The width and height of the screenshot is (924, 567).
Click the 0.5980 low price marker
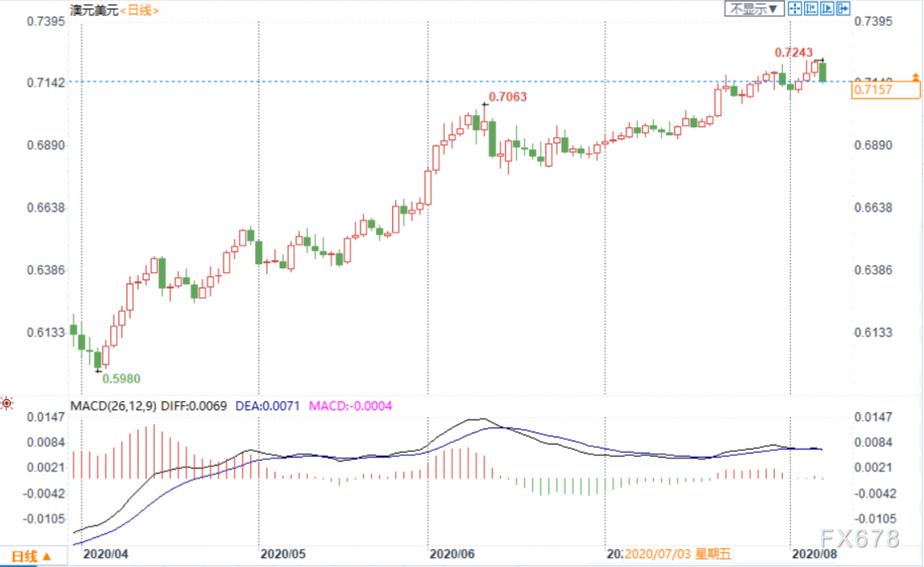122,378
